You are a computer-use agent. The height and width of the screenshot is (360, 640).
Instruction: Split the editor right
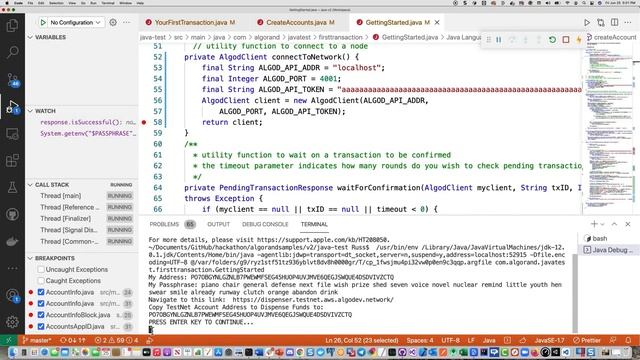[x=614, y=22]
